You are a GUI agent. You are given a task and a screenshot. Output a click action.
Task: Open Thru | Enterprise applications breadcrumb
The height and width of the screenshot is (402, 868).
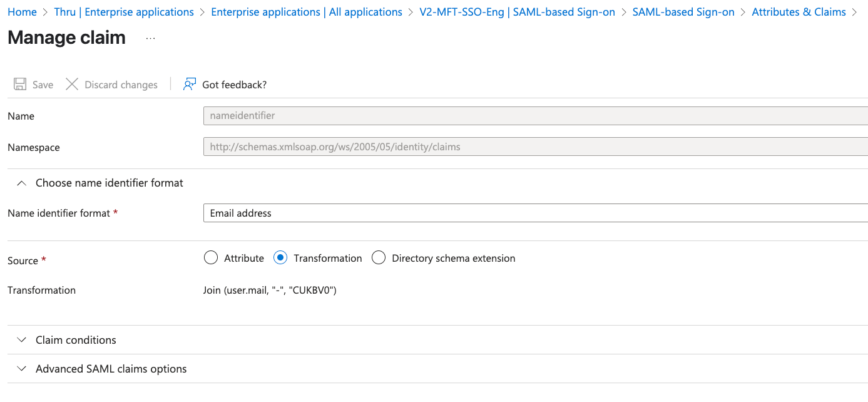click(x=124, y=12)
